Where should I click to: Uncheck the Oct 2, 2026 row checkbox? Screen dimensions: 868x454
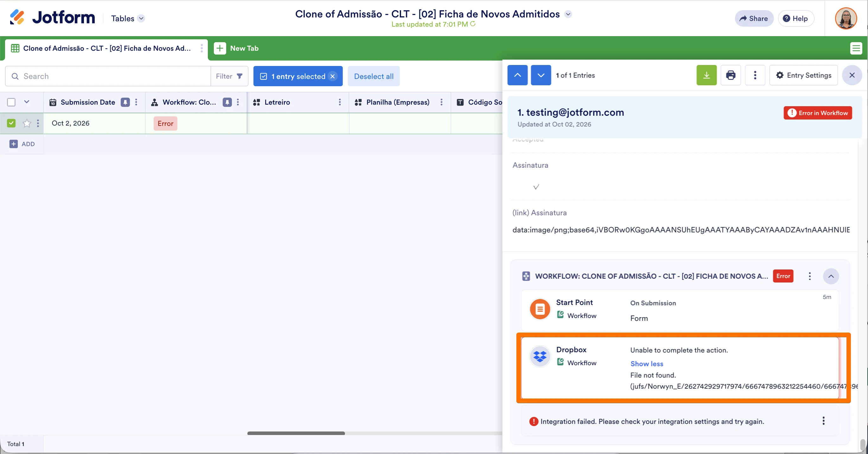(x=11, y=123)
